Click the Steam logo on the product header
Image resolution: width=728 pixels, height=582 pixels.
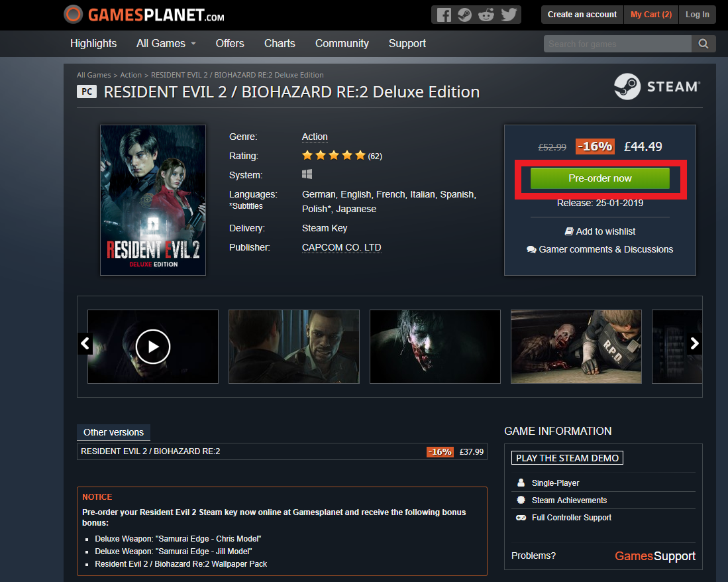[657, 86]
